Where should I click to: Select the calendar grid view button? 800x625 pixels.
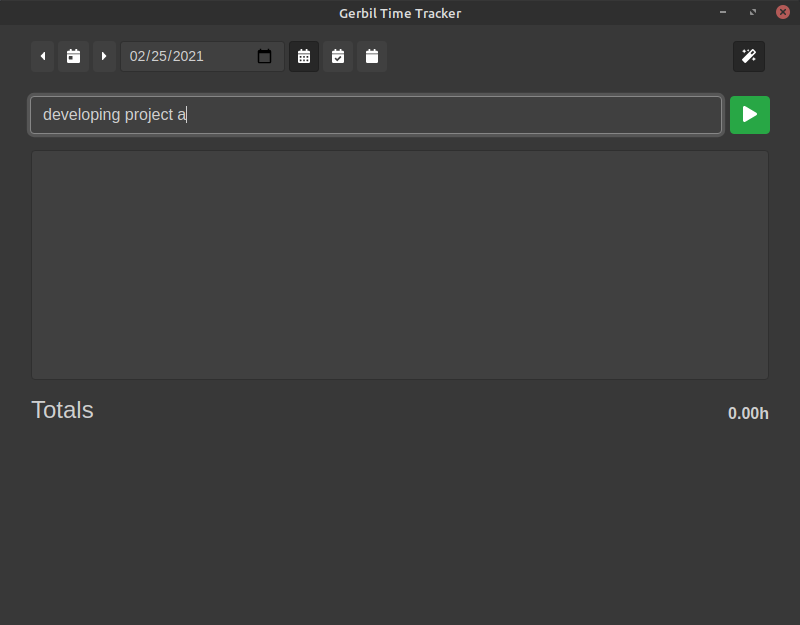pyautogui.click(x=304, y=56)
